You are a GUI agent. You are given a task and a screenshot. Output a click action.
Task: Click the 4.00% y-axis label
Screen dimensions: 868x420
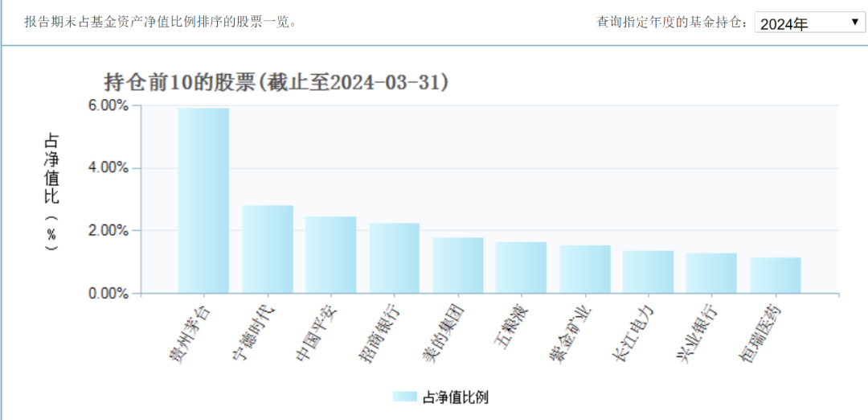point(108,168)
